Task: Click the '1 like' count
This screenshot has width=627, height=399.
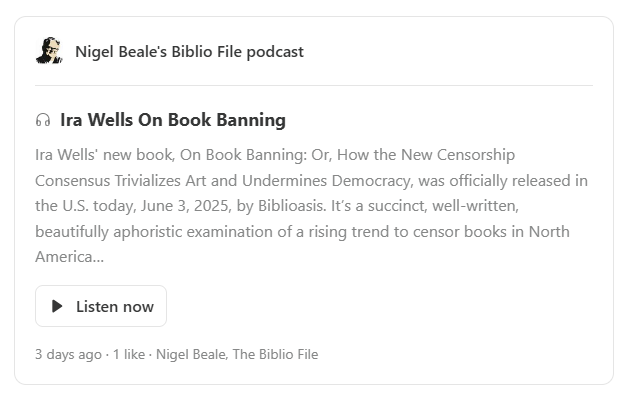Action: coord(129,354)
